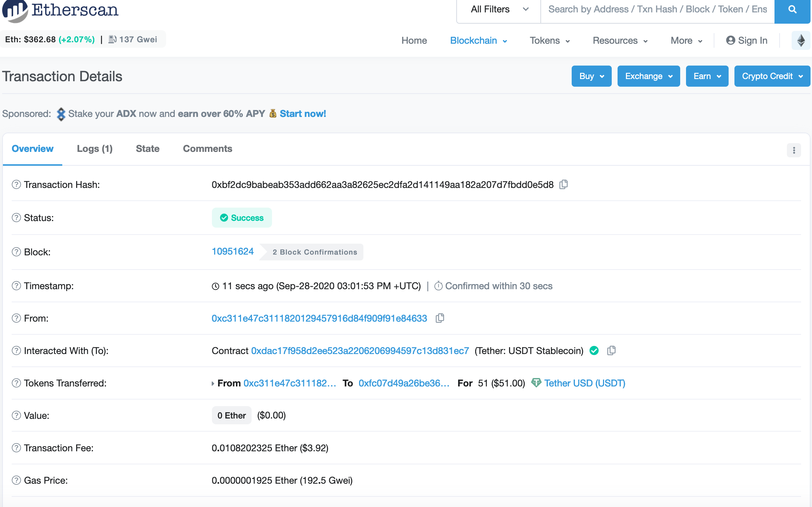Image resolution: width=812 pixels, height=507 pixels.
Task: Click the Gas Price help question icon
Action: (16, 480)
